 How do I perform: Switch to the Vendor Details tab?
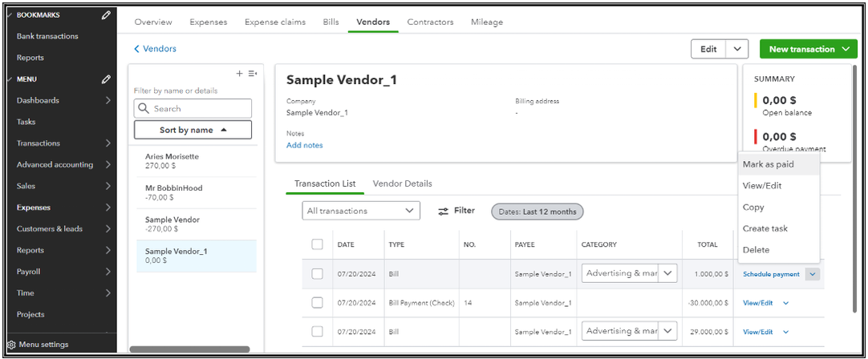(402, 184)
